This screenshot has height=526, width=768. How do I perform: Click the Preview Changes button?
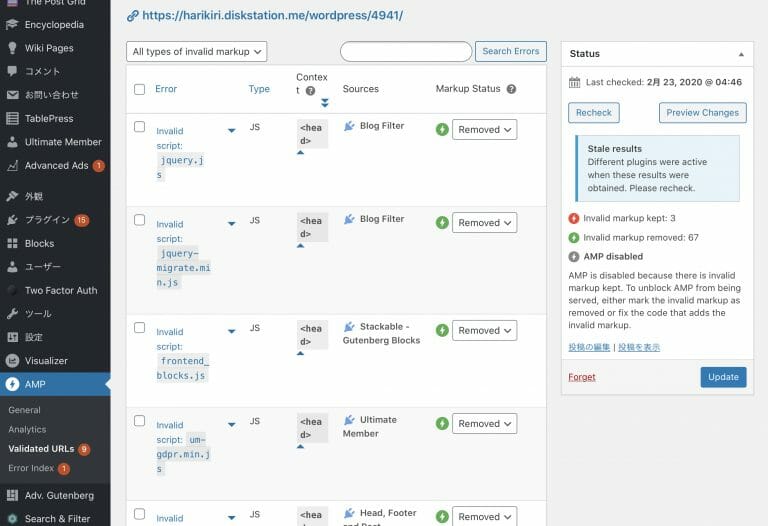tap(702, 113)
